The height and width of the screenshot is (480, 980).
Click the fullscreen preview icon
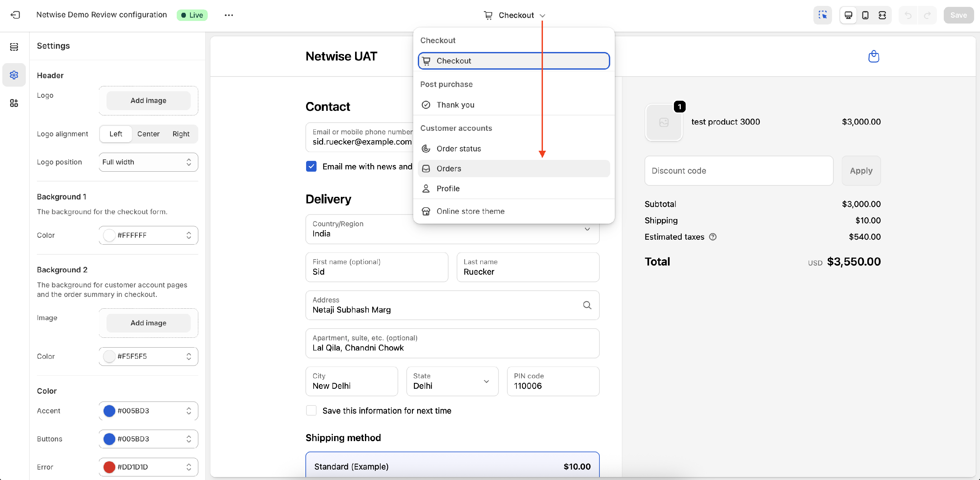click(x=882, y=15)
